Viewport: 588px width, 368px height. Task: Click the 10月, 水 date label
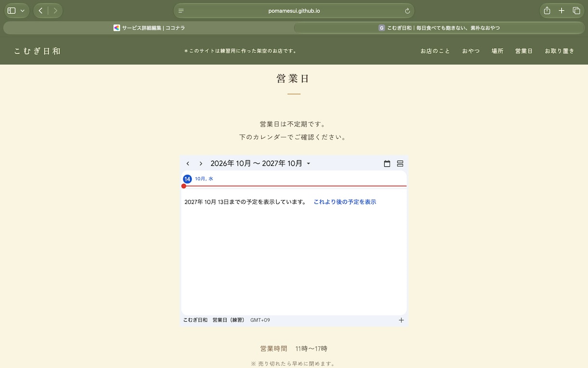pyautogui.click(x=204, y=179)
